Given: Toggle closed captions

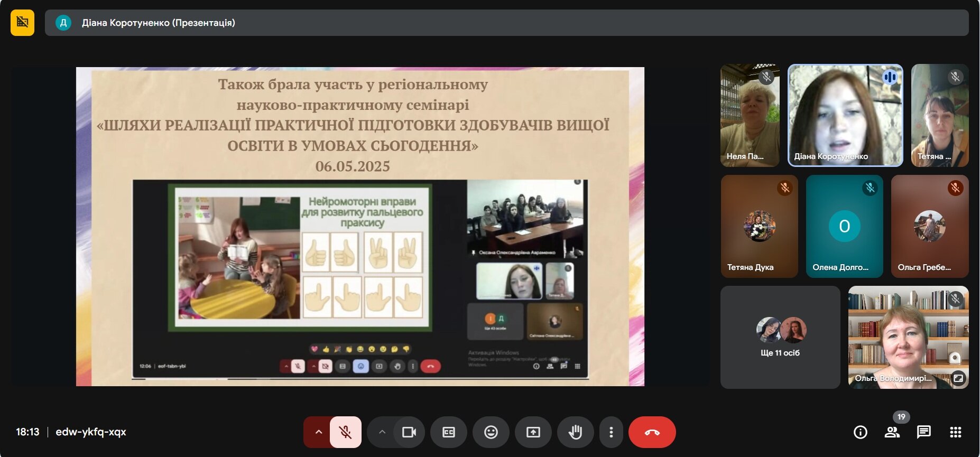Looking at the screenshot, I should coord(449,432).
